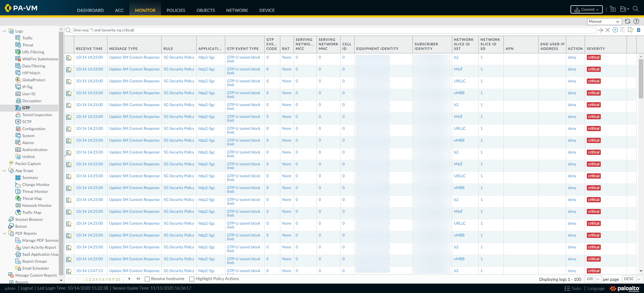The width and height of the screenshot is (644, 293).
Task: Open the Commit dropdown
Action: pos(586,9)
